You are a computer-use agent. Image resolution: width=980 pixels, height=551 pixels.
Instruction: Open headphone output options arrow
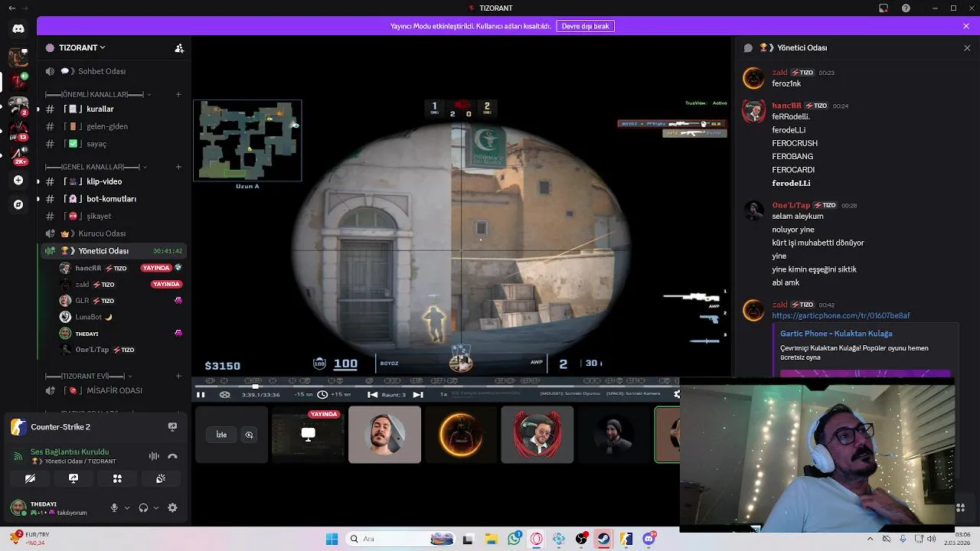point(156,507)
